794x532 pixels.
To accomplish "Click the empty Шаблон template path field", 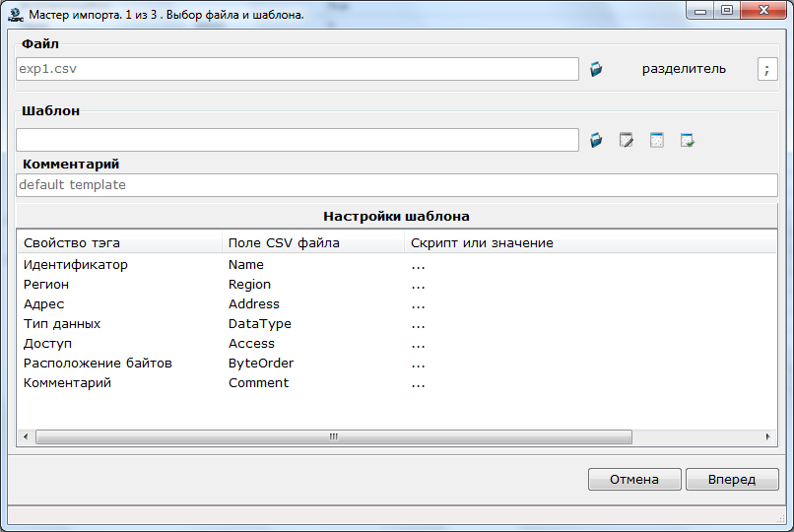I will 298,140.
